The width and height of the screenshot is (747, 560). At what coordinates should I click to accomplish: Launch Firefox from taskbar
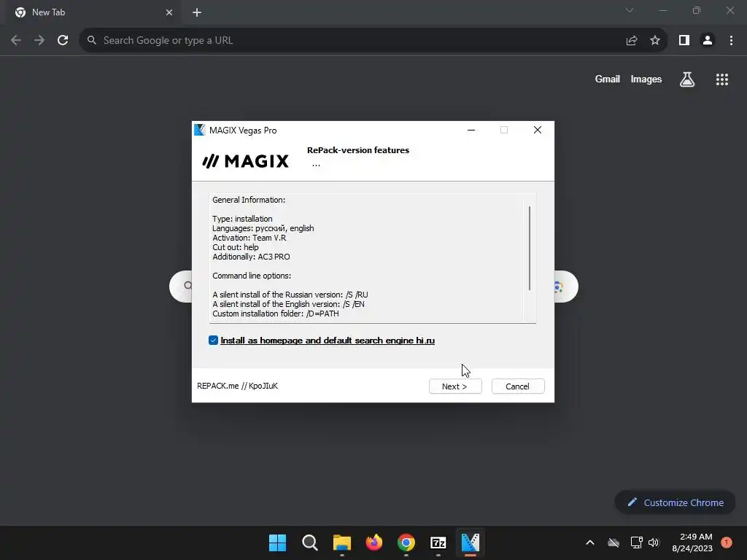(x=374, y=542)
